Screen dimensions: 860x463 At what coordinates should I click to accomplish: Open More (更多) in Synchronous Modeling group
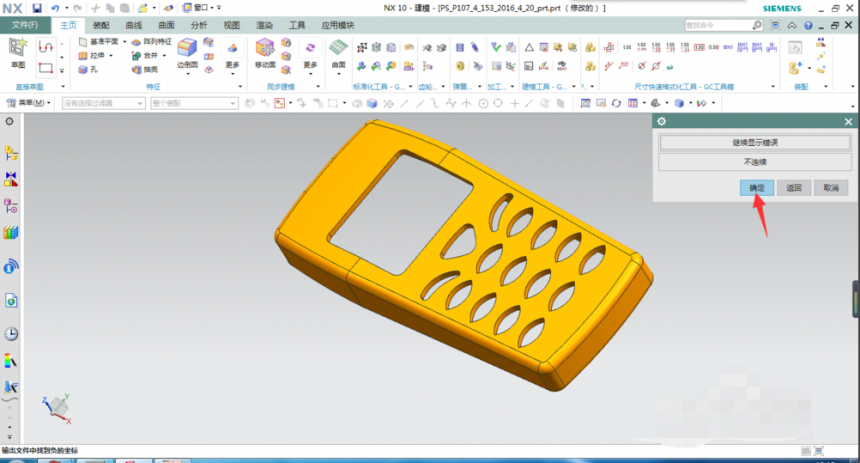pyautogui.click(x=310, y=55)
